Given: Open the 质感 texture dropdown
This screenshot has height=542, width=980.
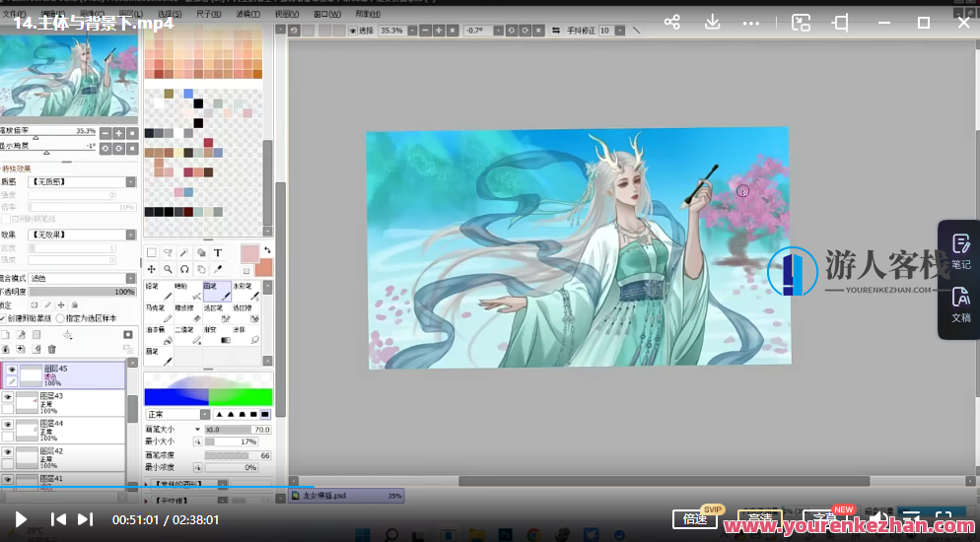Looking at the screenshot, I should coord(83,182).
